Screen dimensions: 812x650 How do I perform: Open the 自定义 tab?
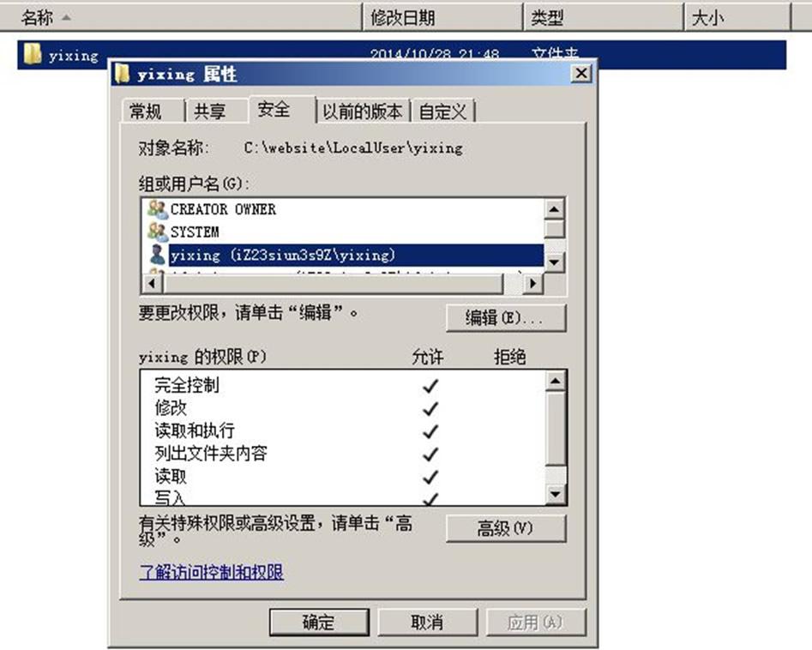point(442,111)
